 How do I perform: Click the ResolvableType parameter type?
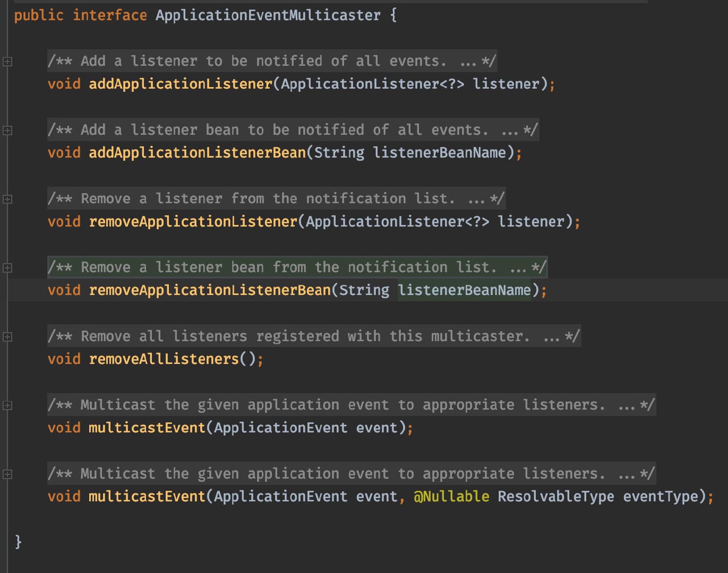(556, 497)
